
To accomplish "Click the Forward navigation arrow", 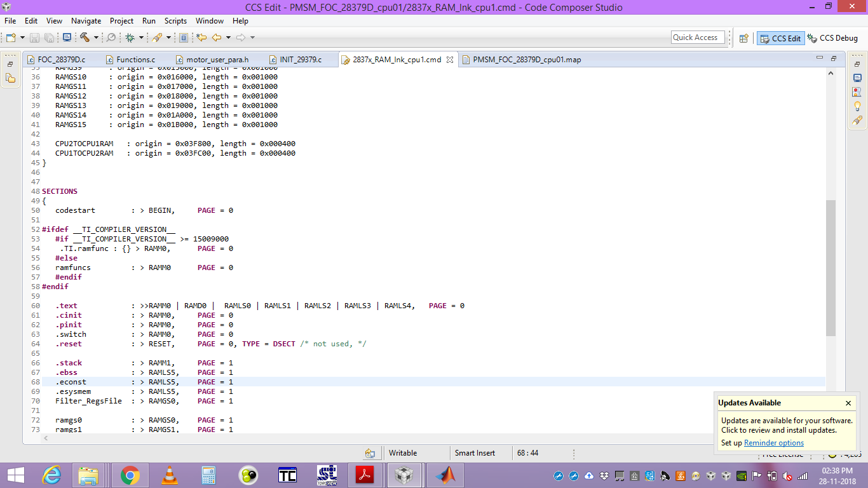I will (x=241, y=37).
